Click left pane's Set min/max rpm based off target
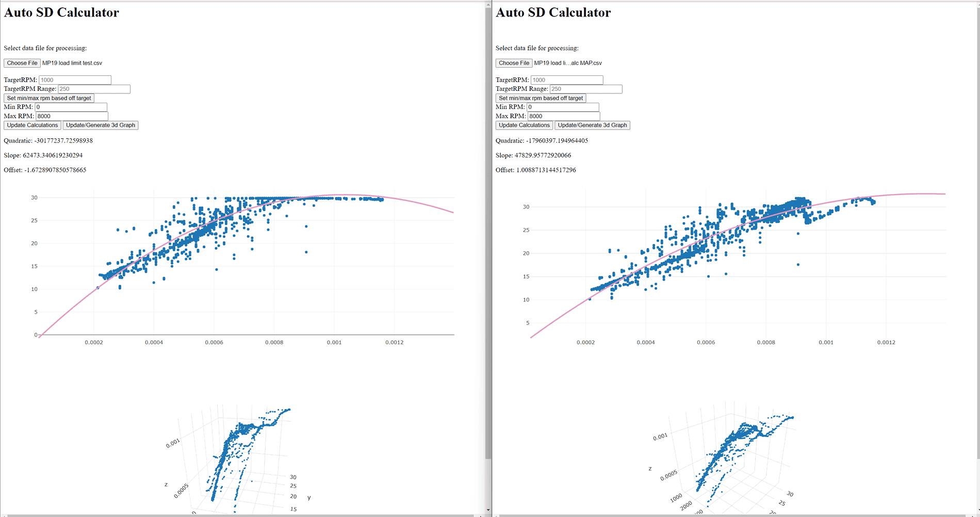Image resolution: width=980 pixels, height=517 pixels. coord(49,98)
